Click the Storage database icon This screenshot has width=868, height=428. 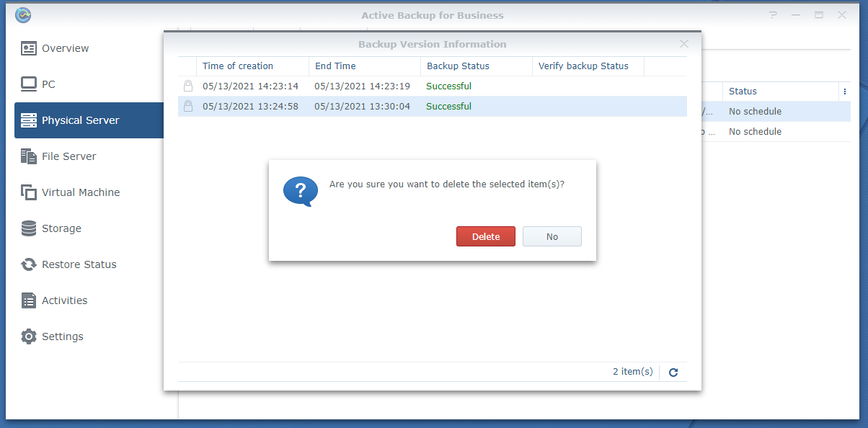[x=29, y=228]
